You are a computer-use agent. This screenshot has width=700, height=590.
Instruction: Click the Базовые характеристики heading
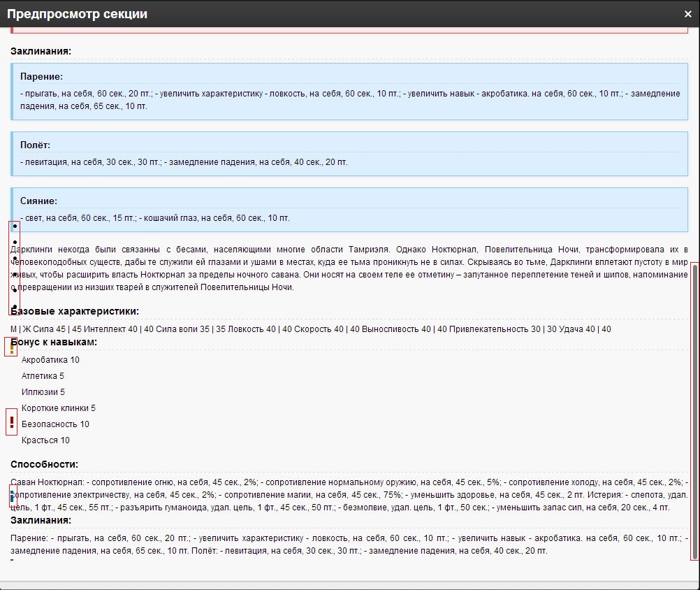75,312
